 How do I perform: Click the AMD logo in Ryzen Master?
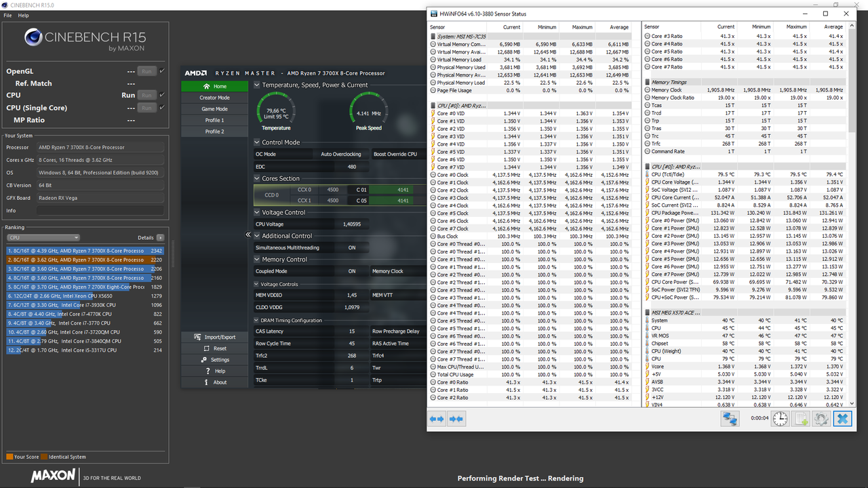coord(197,73)
